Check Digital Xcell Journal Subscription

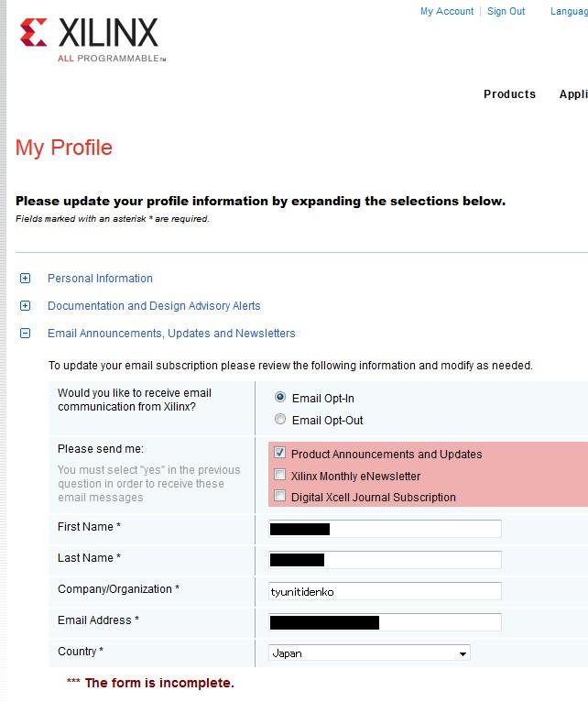279,496
